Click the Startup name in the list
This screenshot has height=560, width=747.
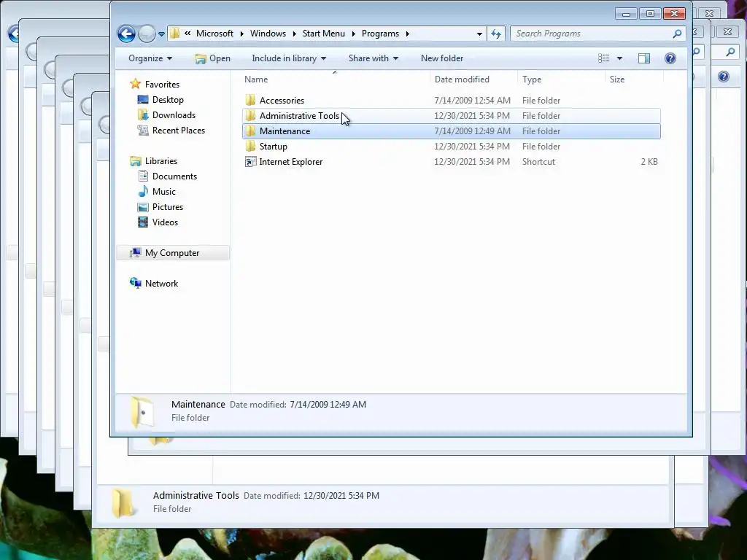[x=273, y=146]
